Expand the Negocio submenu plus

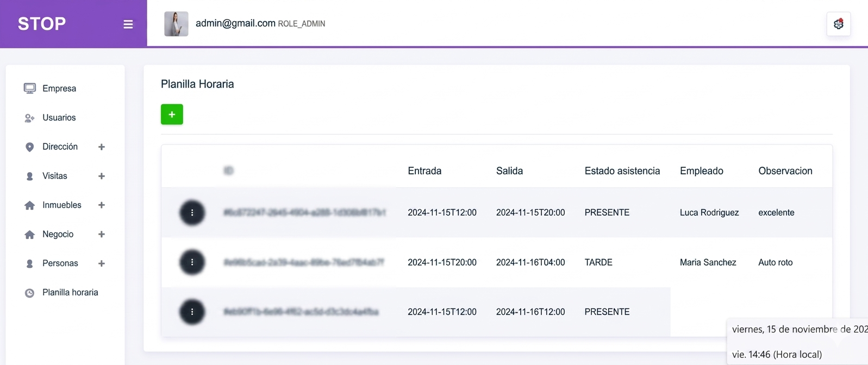(102, 235)
